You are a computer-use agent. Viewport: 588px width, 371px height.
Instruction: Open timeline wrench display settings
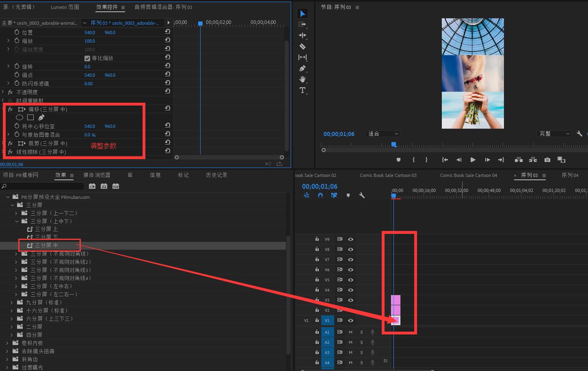tap(362, 195)
